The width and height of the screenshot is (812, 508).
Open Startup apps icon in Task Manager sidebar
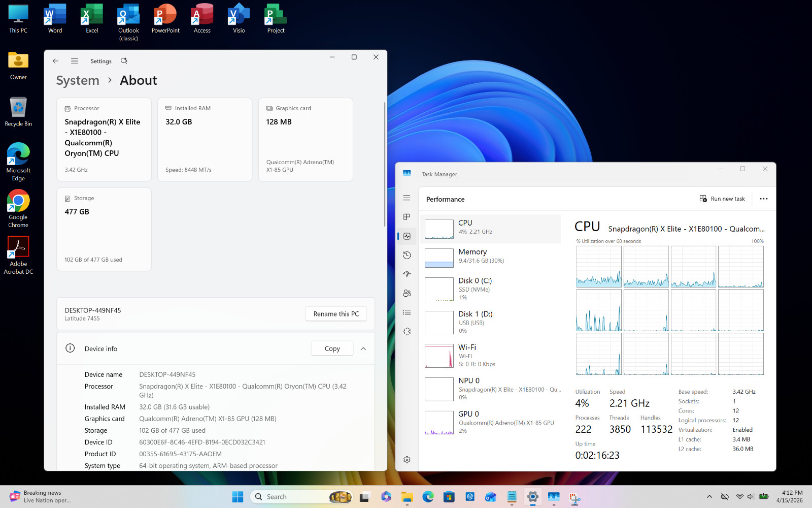(407, 274)
